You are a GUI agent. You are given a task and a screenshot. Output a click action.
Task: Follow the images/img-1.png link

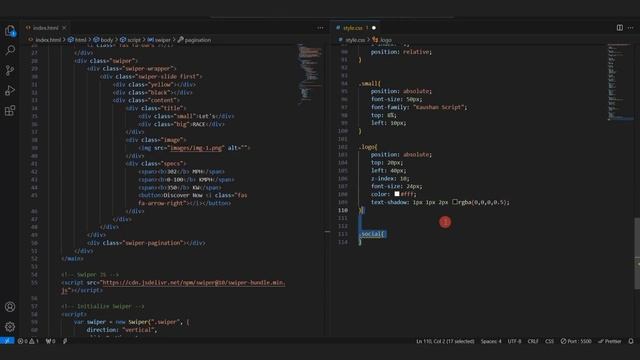pyautogui.click(x=197, y=148)
